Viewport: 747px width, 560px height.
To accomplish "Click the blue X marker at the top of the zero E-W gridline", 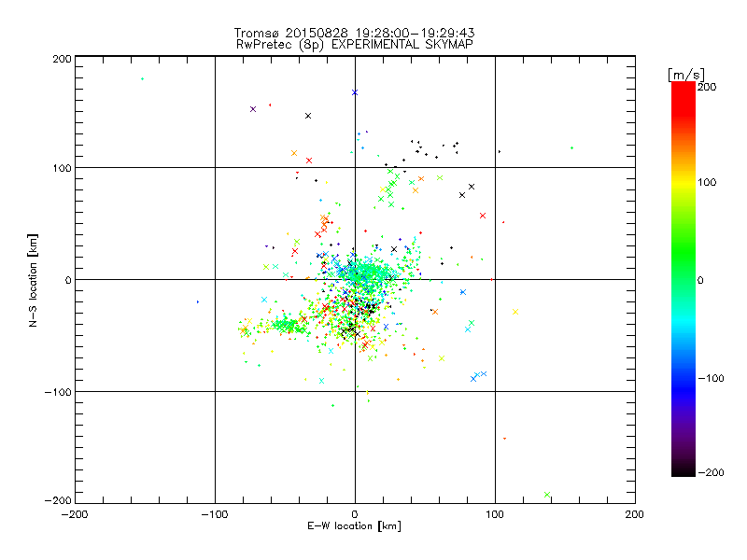I will point(355,92).
